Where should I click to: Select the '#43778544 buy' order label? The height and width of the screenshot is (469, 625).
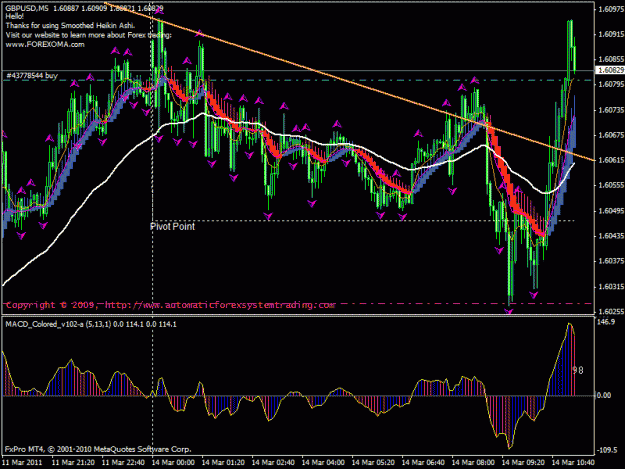32,76
